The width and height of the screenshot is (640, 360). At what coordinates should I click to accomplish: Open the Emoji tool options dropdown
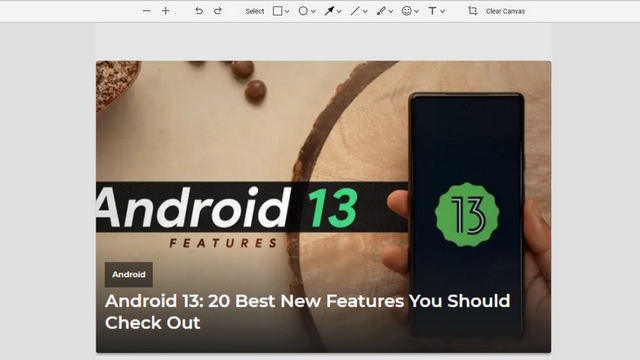[417, 11]
